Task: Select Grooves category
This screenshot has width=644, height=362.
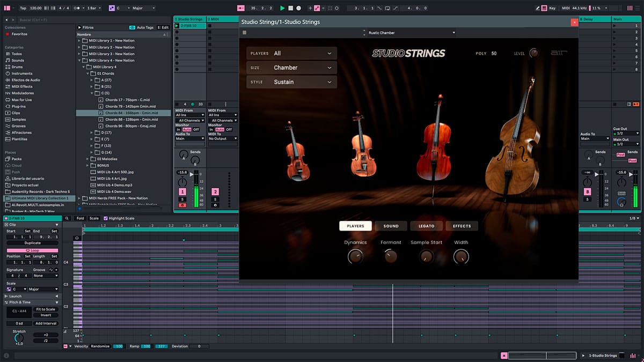Action: [19, 126]
